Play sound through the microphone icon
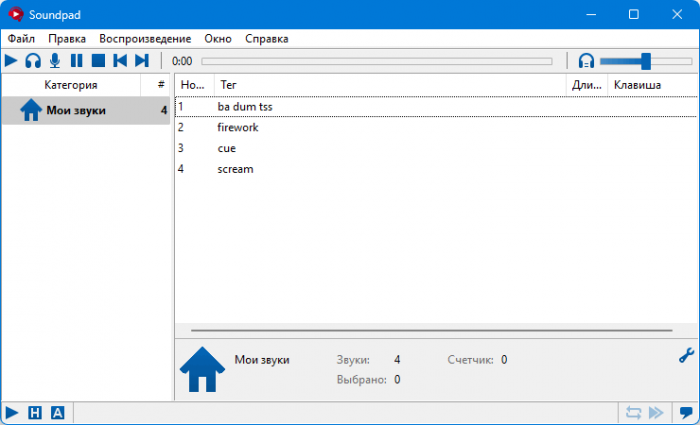The height and width of the screenshot is (425, 700). click(55, 60)
